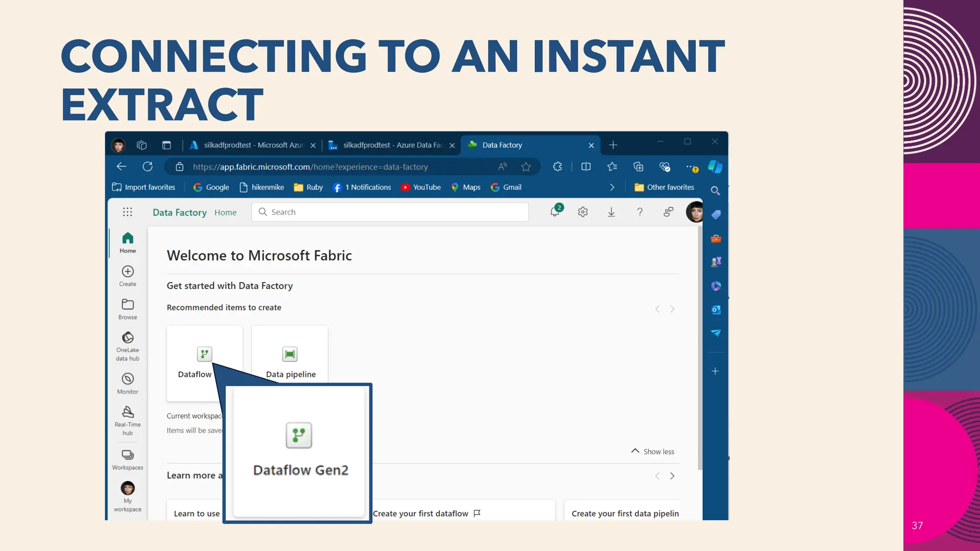Open the Monitor hub
980x551 pixels.
click(128, 384)
